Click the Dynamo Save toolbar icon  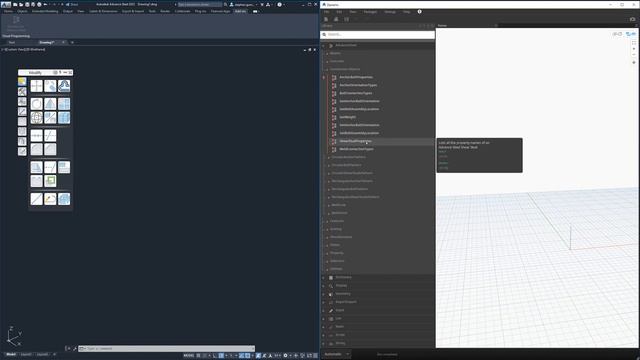[347, 19]
